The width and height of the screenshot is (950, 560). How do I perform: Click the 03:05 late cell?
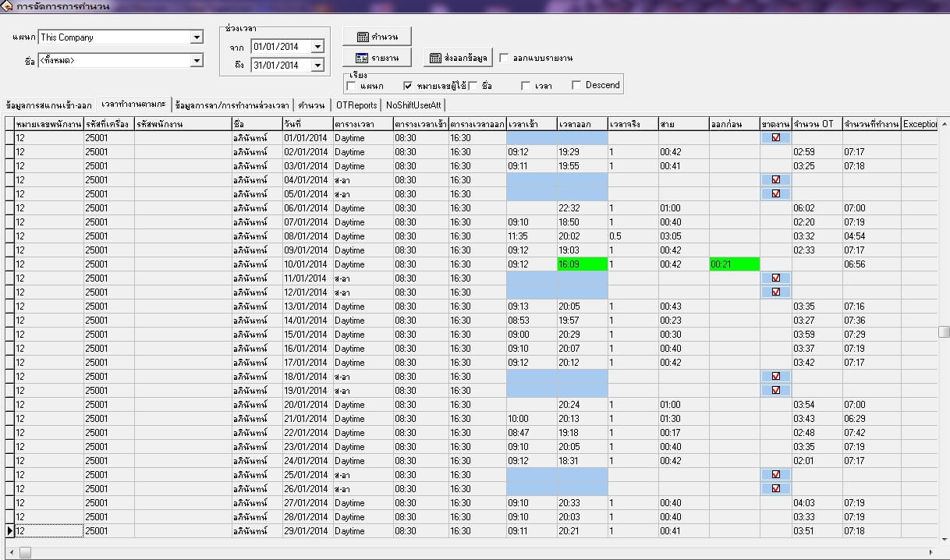683,236
